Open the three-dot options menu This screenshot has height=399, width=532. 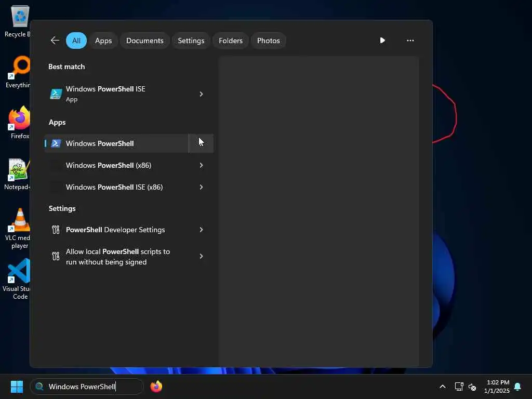[410, 41]
